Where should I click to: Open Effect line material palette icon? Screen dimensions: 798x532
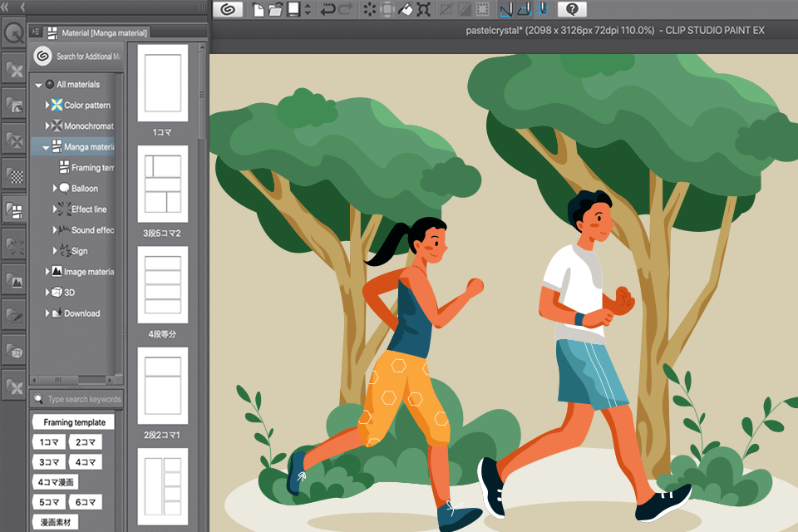[14, 245]
